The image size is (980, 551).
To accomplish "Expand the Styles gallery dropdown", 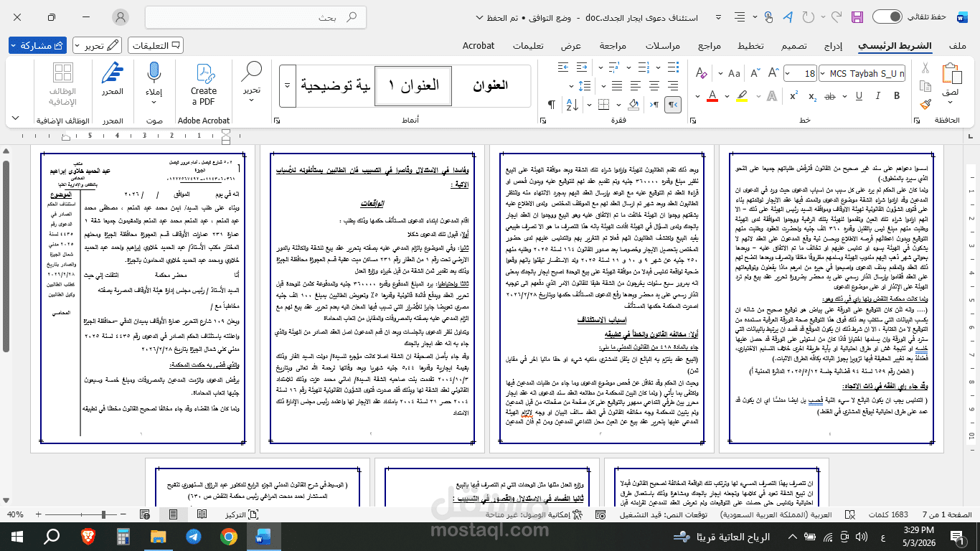I will (287, 85).
